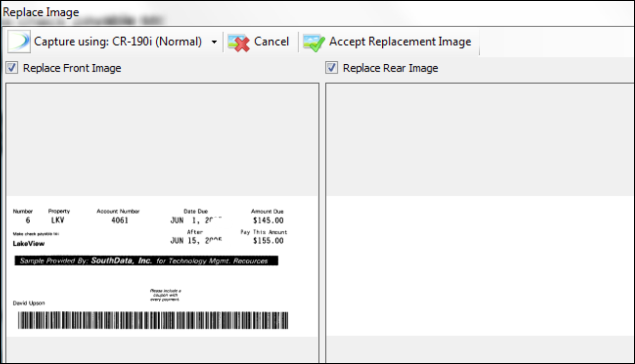The width and height of the screenshot is (635, 364).
Task: Click the $145.00 Amount Due on coupon
Action: [268, 220]
